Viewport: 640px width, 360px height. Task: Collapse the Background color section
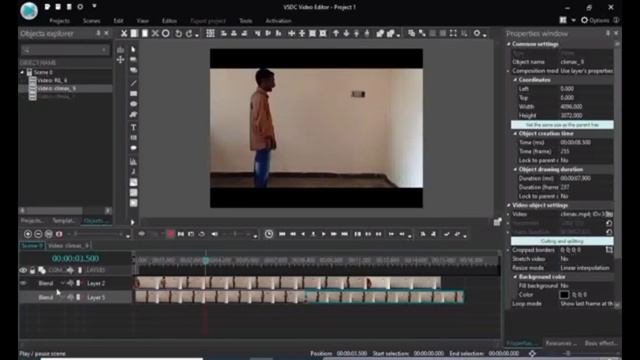515,277
